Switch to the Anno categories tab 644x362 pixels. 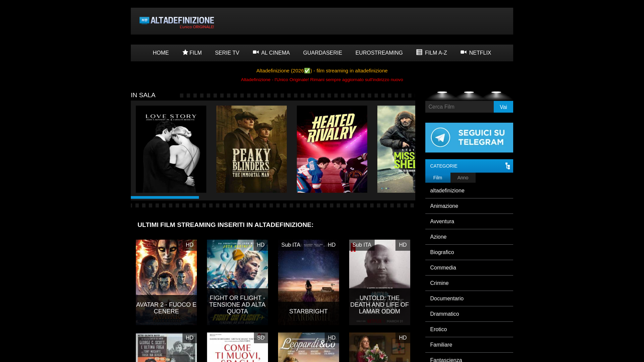click(x=463, y=178)
